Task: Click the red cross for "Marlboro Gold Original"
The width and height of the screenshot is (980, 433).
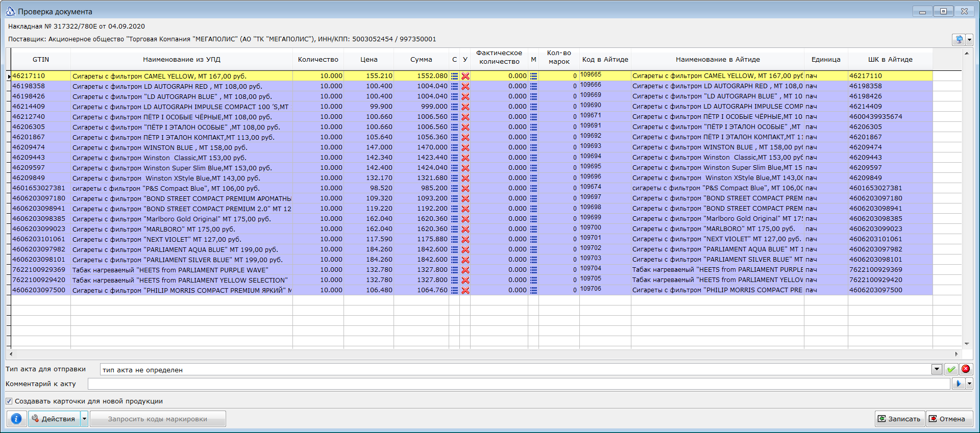Action: (465, 219)
